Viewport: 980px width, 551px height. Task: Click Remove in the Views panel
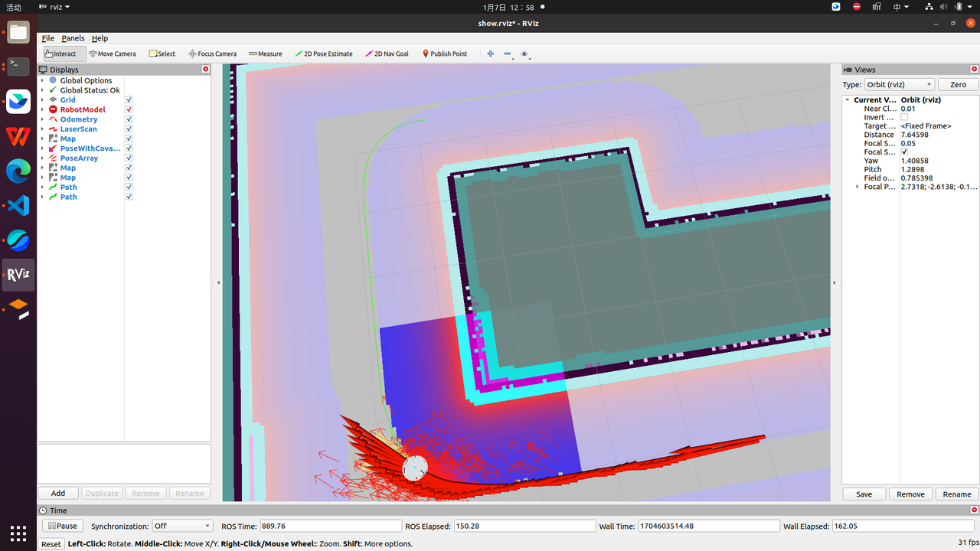(910, 494)
